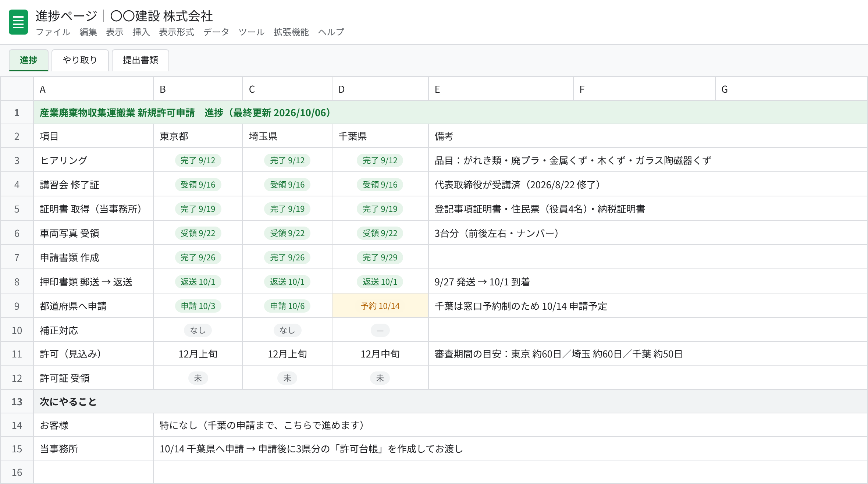Switch to the 提出書類 tab
The image size is (868, 484).
point(140,60)
